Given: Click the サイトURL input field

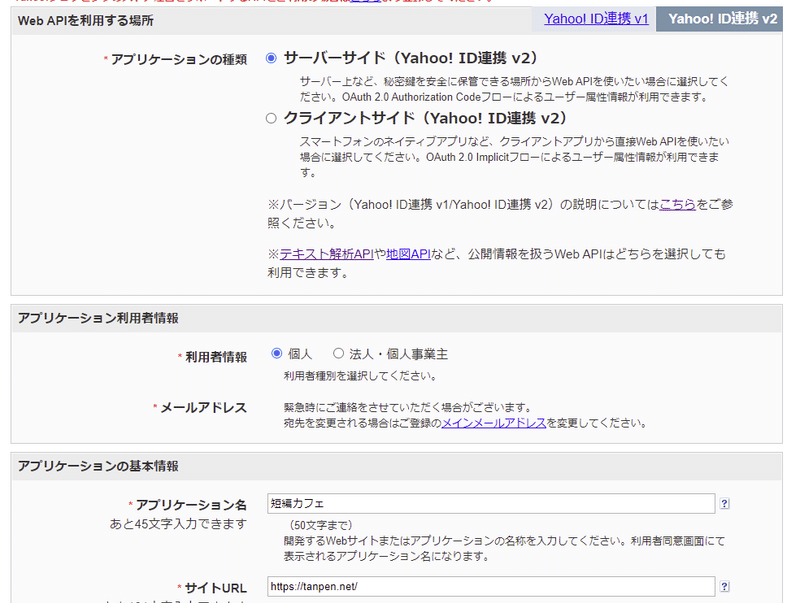Looking at the screenshot, I should click(x=491, y=586).
